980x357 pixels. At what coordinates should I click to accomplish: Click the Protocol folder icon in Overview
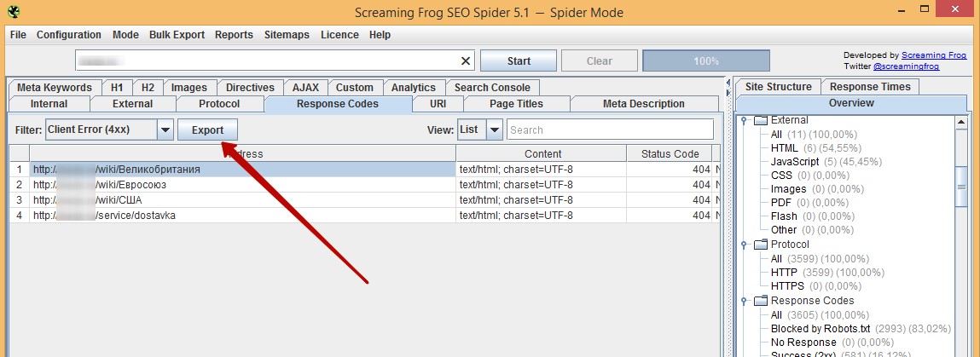point(760,244)
